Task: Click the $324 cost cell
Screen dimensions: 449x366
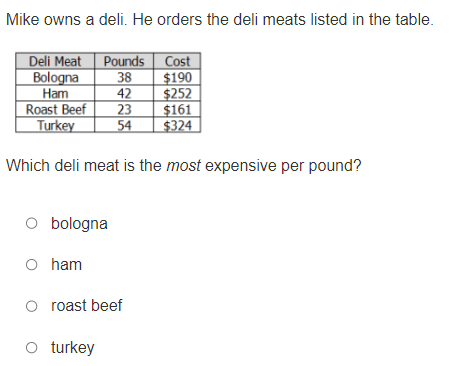Action: [177, 125]
